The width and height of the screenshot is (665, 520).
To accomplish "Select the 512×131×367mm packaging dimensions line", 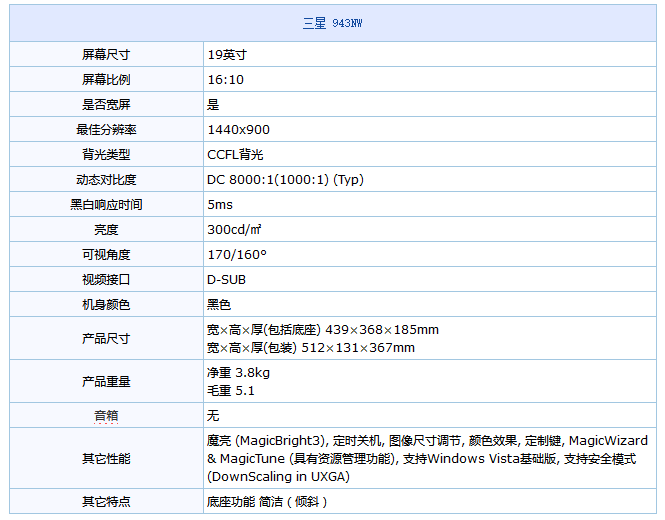I will tap(311, 348).
